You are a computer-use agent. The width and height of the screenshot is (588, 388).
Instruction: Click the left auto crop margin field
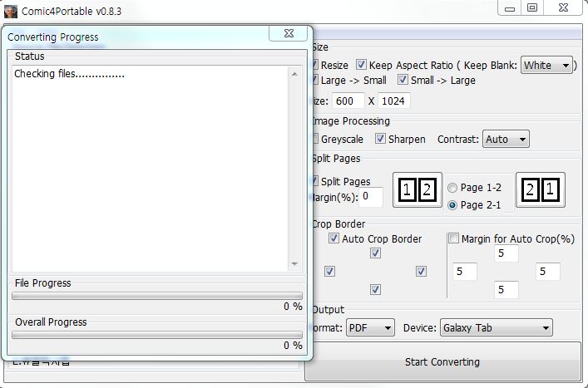point(465,272)
